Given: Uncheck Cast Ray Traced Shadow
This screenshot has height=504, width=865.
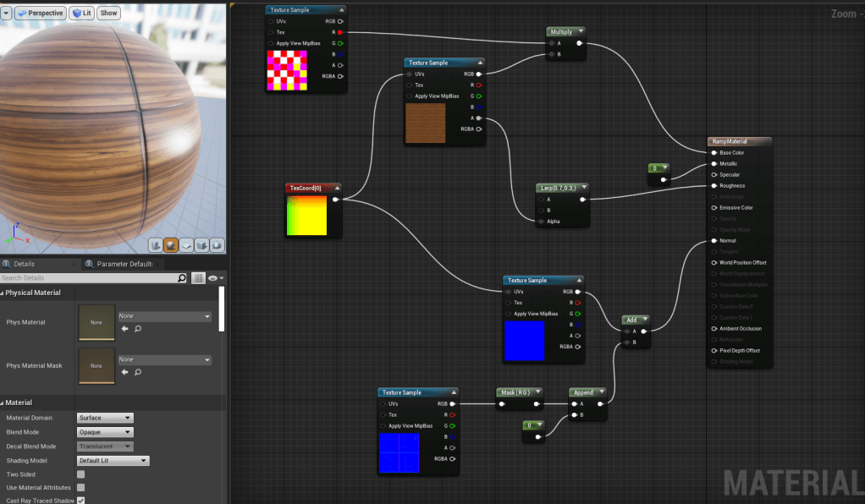Looking at the screenshot, I should pos(81,500).
